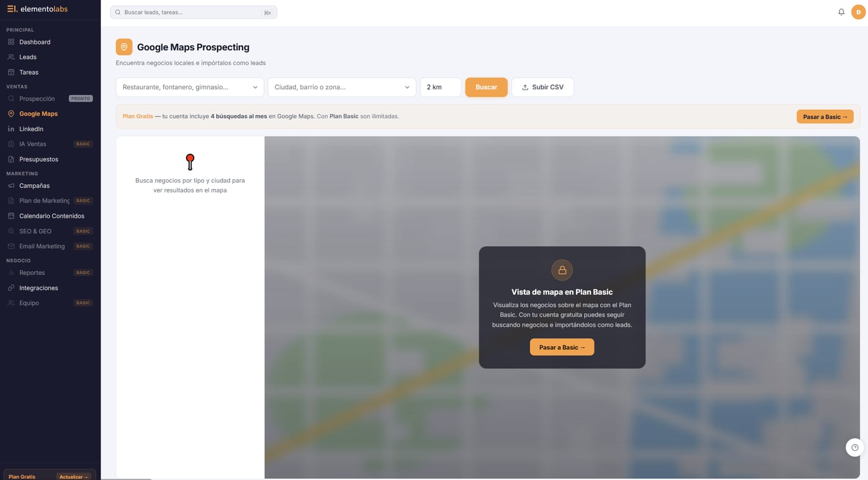Screen dimensions: 868x480
Task: Click the Tareas checklist icon
Action: [11, 73]
